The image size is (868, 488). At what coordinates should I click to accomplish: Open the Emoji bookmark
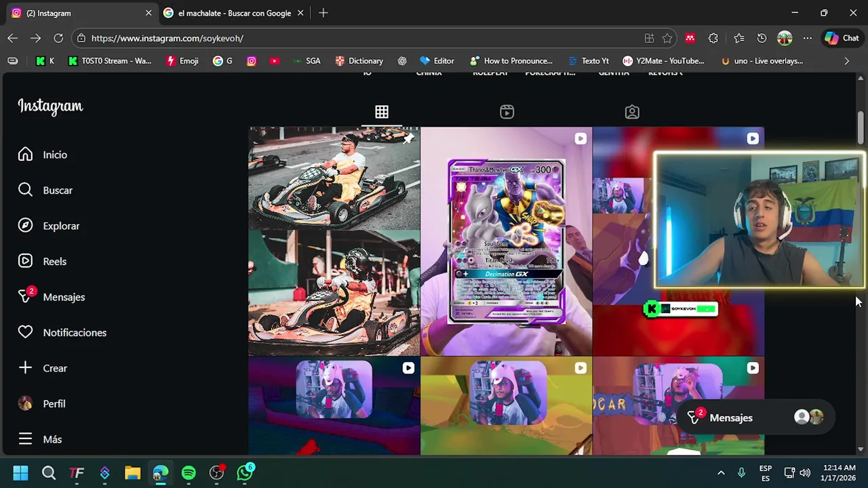click(182, 61)
